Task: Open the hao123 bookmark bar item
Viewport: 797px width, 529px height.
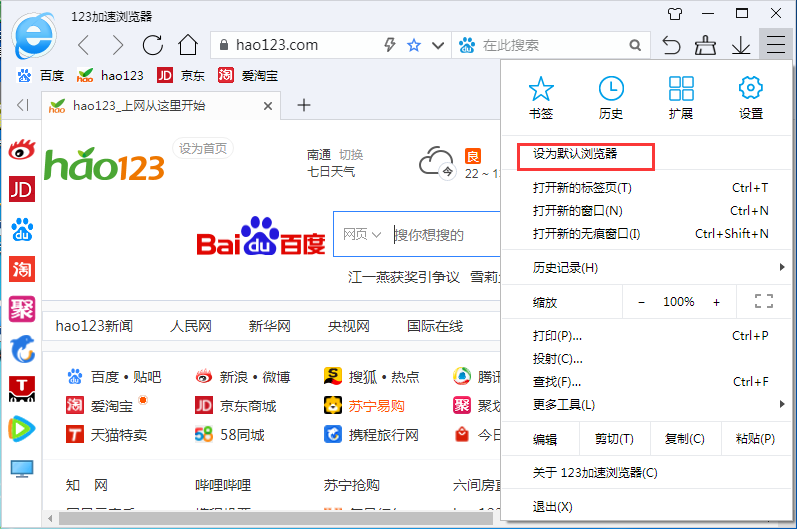Action: 110,76
